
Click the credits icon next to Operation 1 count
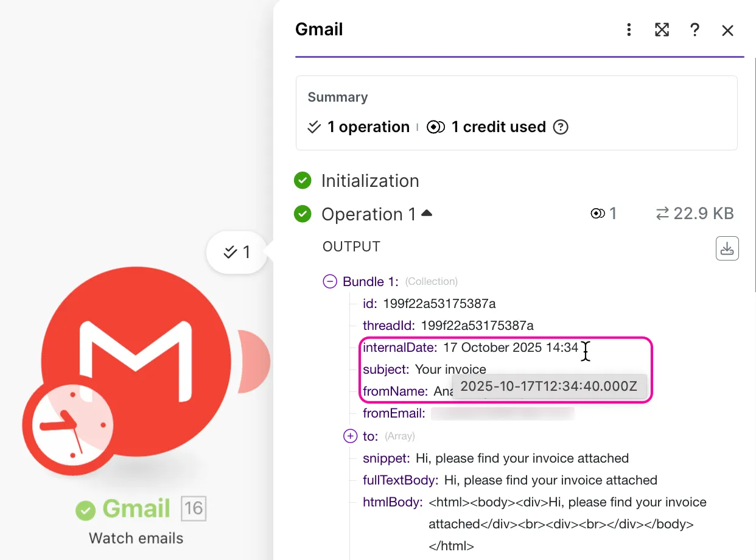598,214
